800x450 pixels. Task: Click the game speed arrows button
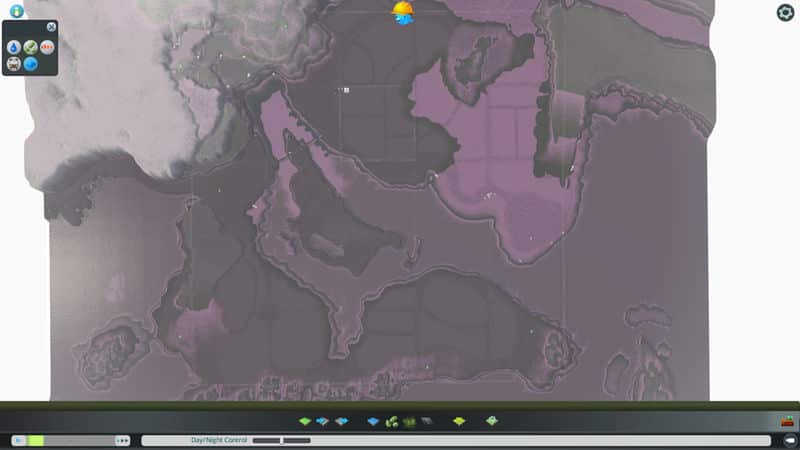[x=122, y=440]
